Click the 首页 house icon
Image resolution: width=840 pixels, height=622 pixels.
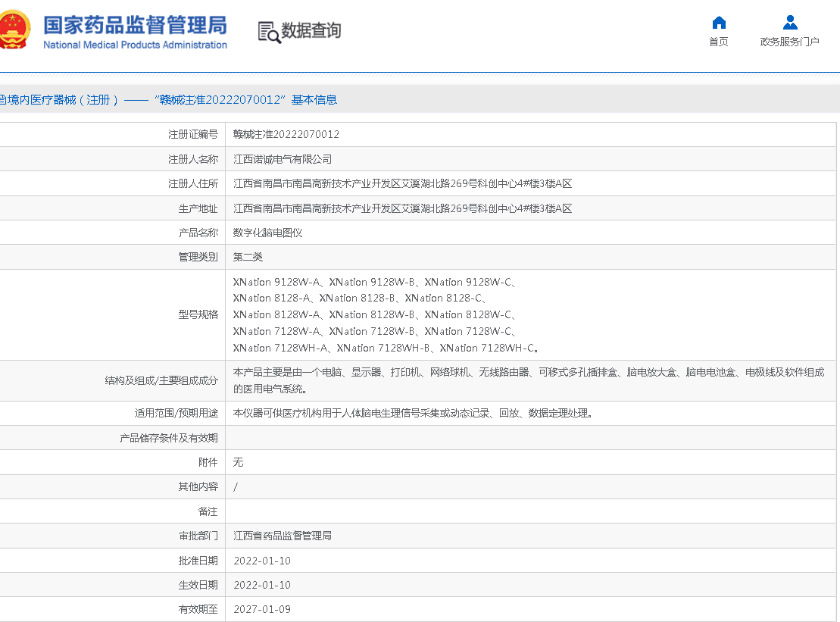(719, 22)
